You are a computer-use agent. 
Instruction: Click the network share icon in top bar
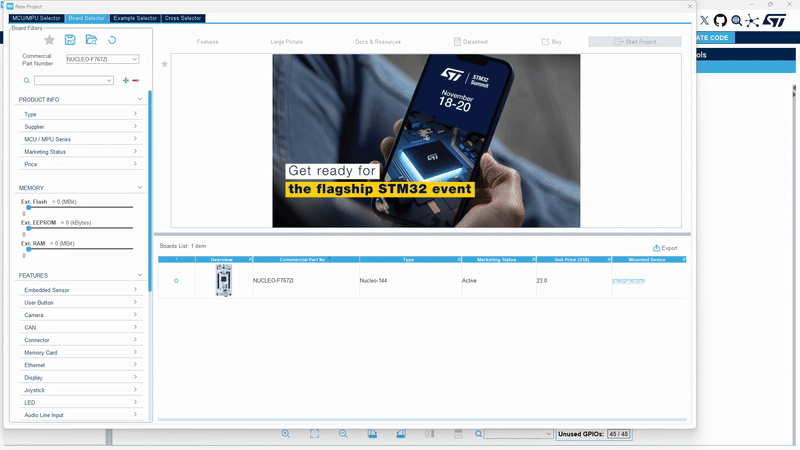pos(752,20)
